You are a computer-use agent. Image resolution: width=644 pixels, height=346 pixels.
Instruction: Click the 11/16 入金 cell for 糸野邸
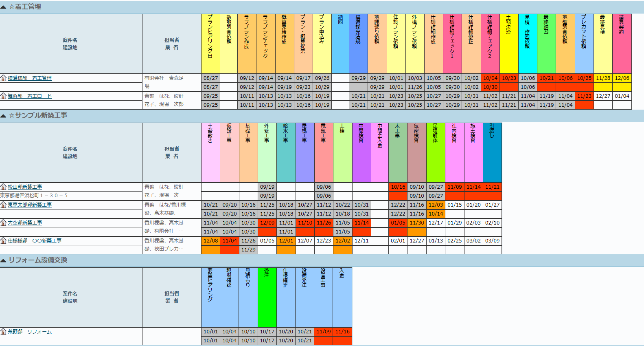click(x=342, y=332)
